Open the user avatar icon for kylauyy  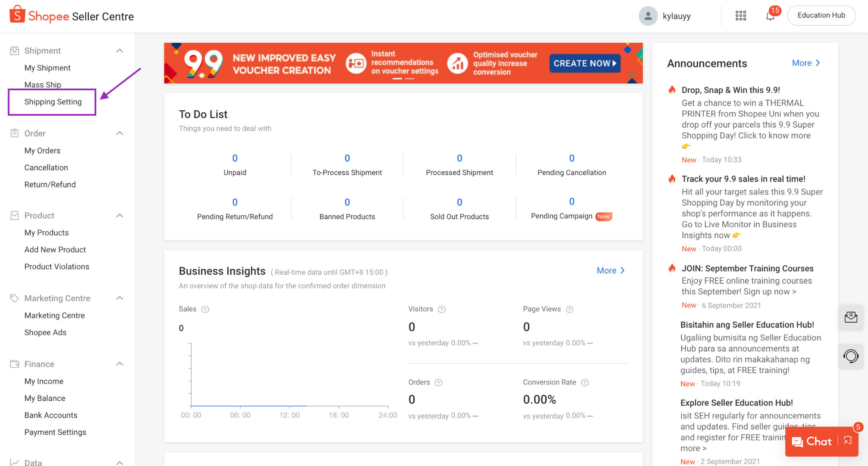[648, 16]
